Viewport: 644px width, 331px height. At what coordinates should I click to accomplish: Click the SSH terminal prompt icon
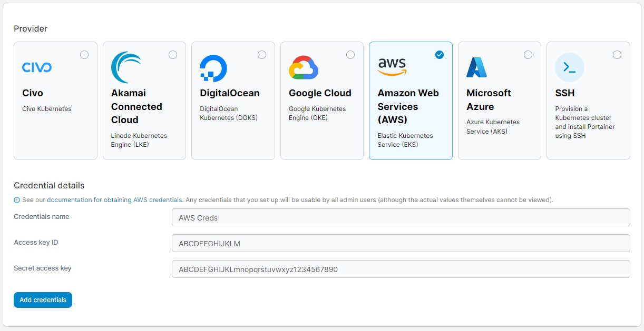coord(570,67)
